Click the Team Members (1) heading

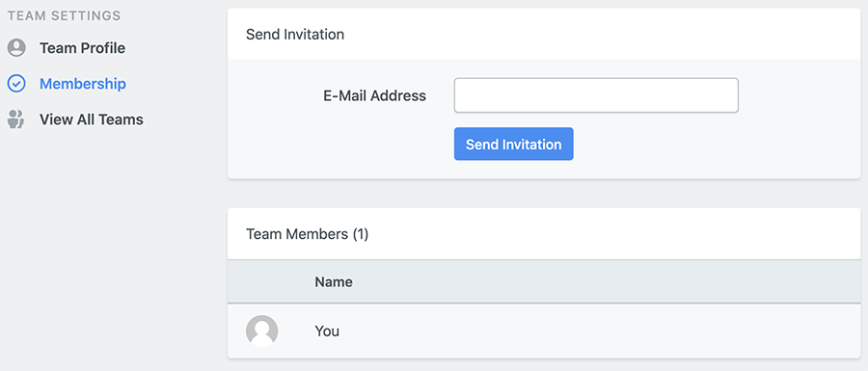(308, 234)
